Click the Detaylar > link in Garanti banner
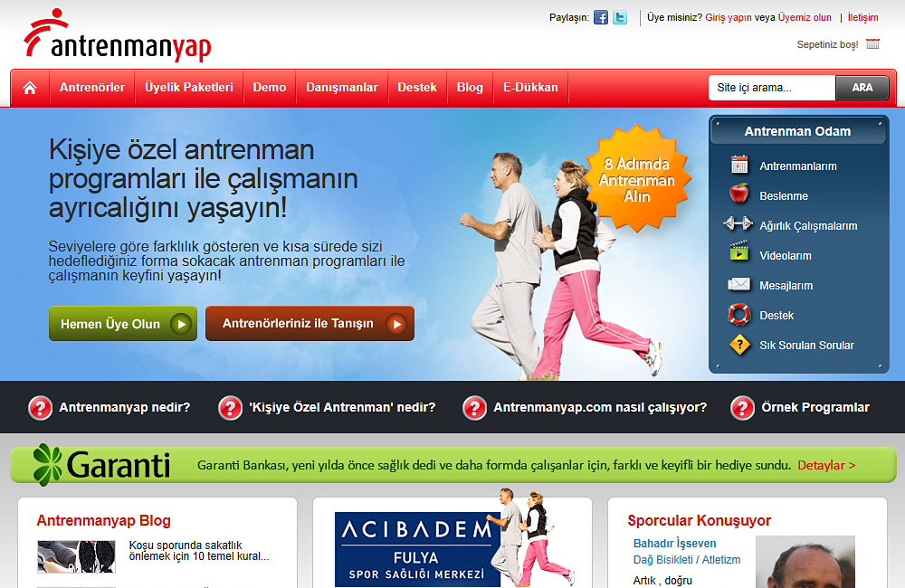 pos(826,465)
